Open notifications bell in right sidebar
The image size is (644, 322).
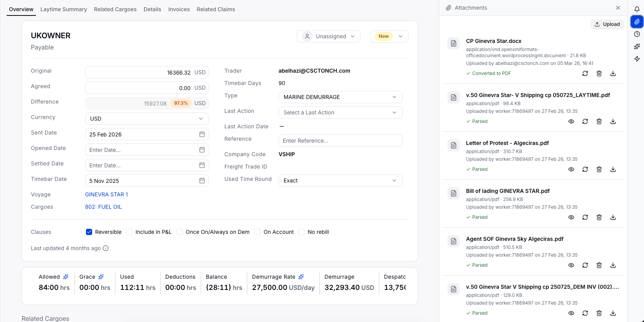click(637, 9)
